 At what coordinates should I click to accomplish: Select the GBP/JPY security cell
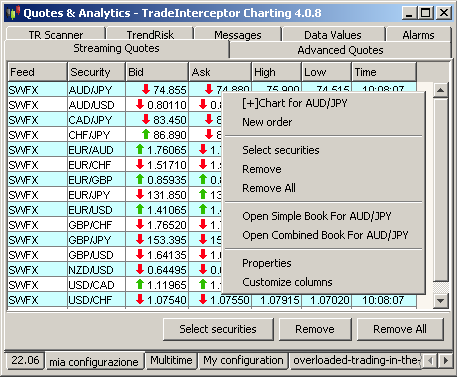(96, 240)
